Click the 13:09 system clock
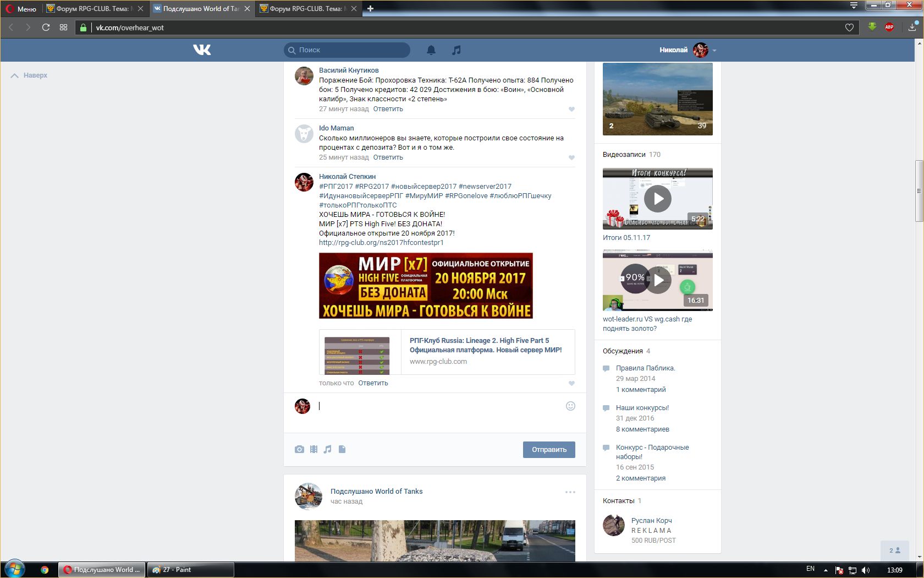924x578 pixels. click(x=894, y=570)
